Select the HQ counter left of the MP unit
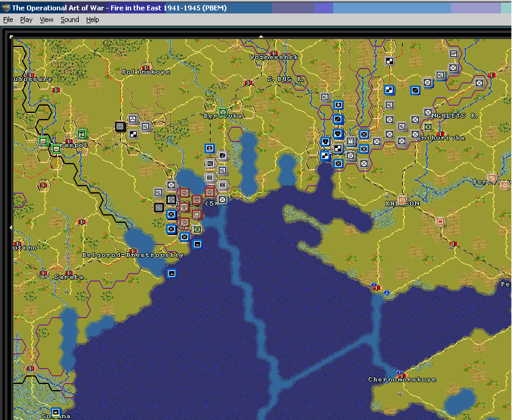 (440, 75)
